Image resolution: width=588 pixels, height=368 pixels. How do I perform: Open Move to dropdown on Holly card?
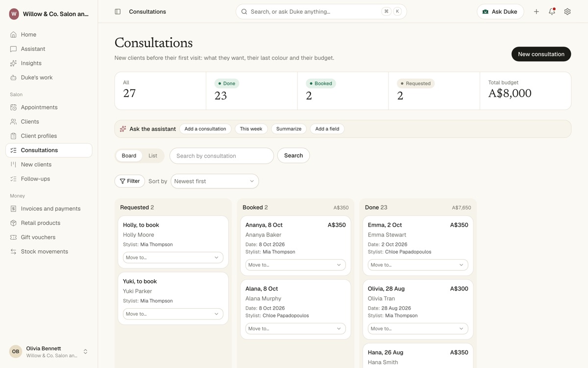tap(173, 258)
